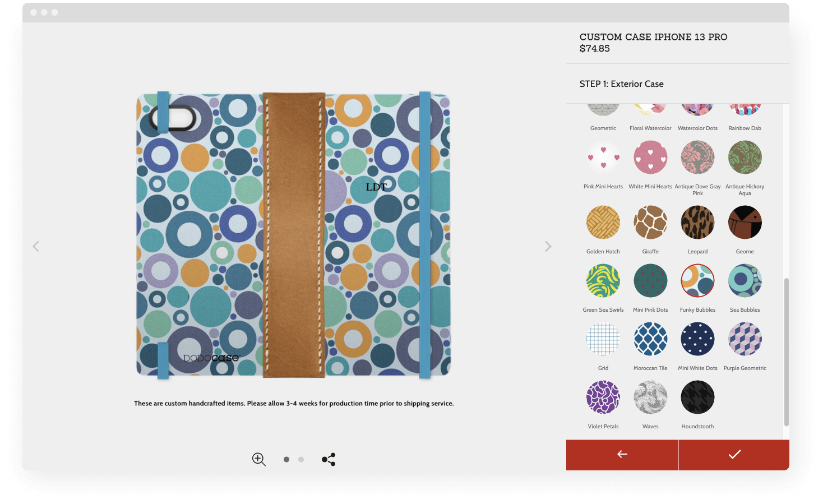Select the second carousel dot indicator
823x504 pixels.
[x=301, y=459]
